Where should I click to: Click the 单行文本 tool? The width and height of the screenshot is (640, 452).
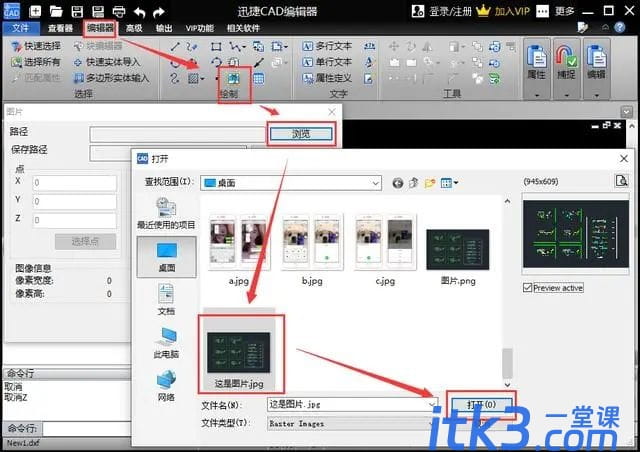pyautogui.click(x=327, y=62)
